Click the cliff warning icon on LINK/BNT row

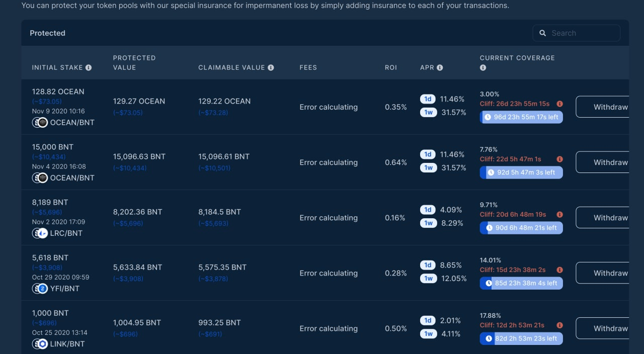tap(559, 325)
